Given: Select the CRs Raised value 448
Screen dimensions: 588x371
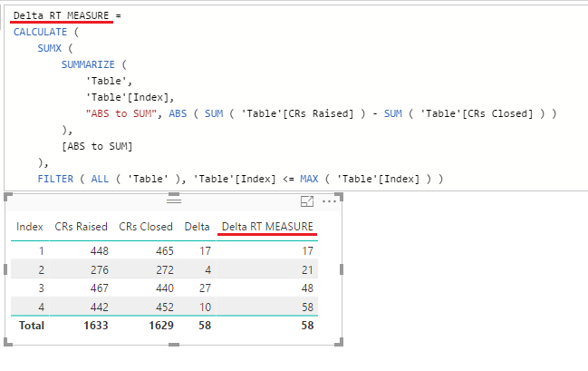Looking at the screenshot, I should point(100,251).
